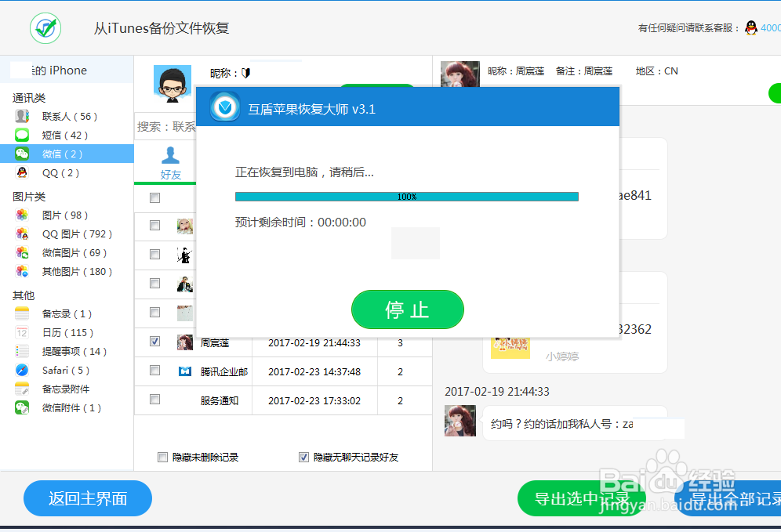Image resolution: width=781 pixels, height=532 pixels.
Task: Expand the 其他 sidebar section
Action: tap(24, 295)
